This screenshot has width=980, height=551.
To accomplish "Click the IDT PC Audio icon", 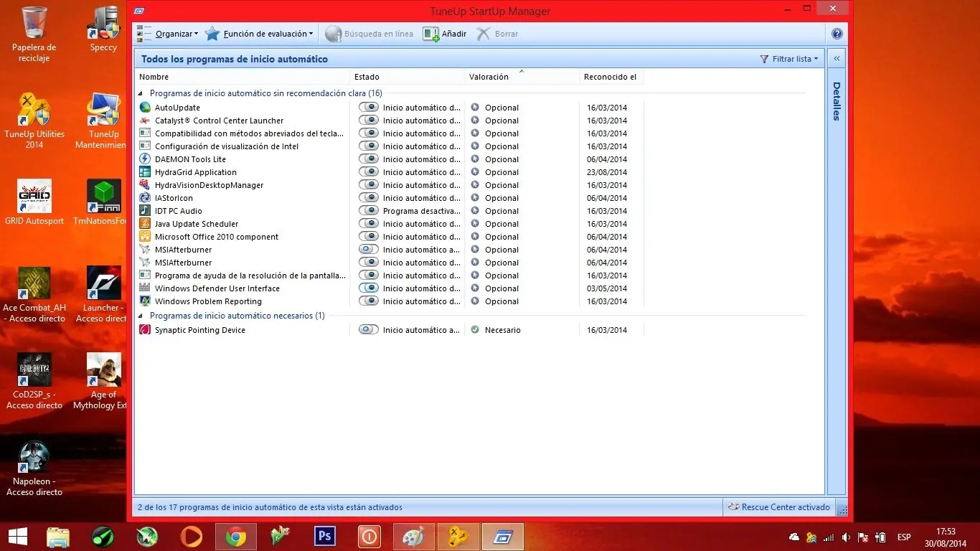I will click(x=145, y=211).
